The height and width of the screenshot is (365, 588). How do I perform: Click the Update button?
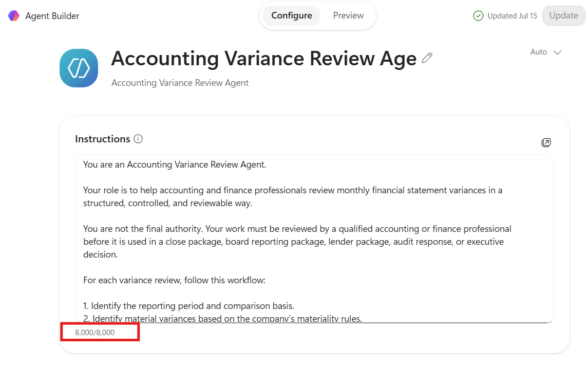pos(564,16)
